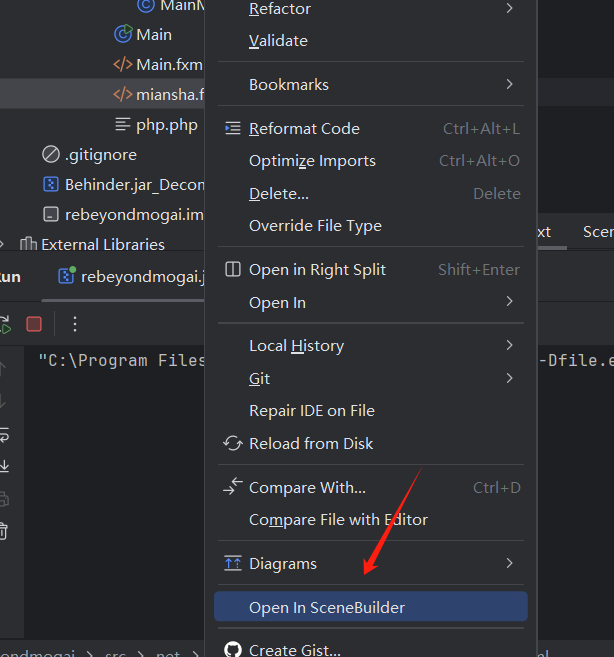Expand the Git submenu arrow

click(509, 378)
